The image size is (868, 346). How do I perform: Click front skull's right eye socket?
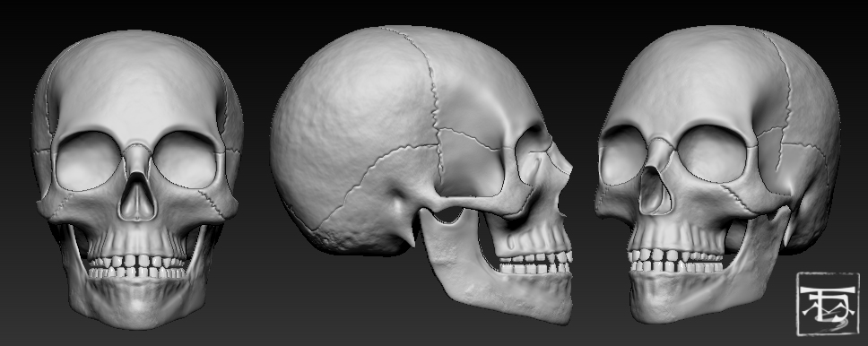pos(185,160)
